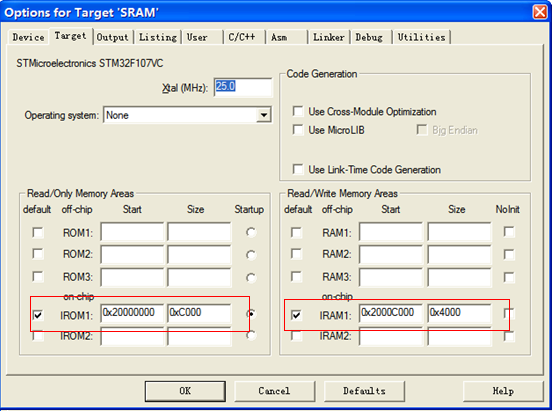Click the Xtal (MHz) input field
Screen dimensions: 552x411
coord(243,87)
